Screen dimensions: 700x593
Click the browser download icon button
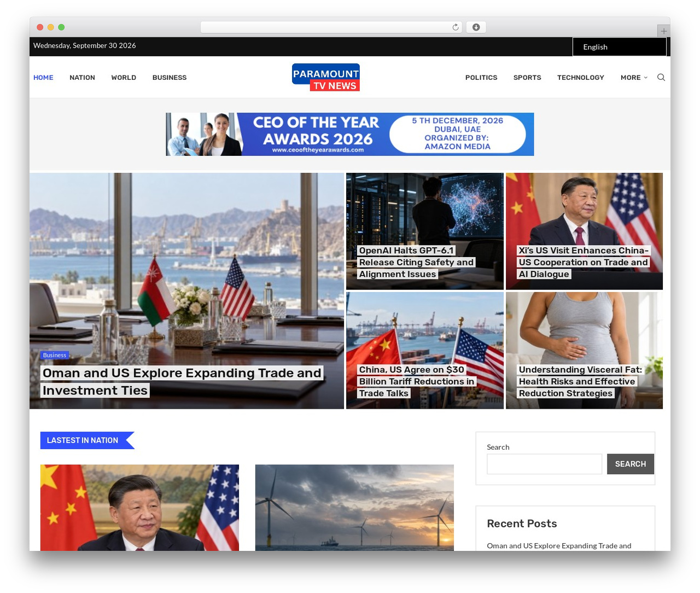coord(476,27)
